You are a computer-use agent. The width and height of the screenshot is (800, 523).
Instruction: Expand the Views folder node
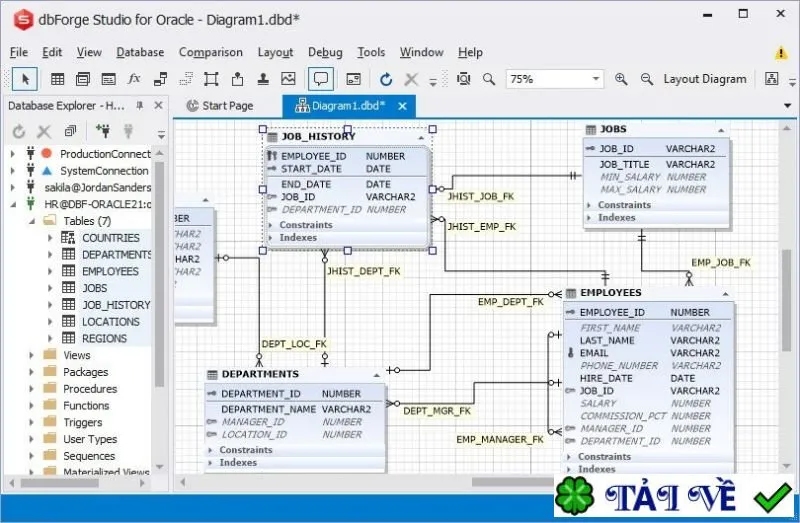pos(32,355)
